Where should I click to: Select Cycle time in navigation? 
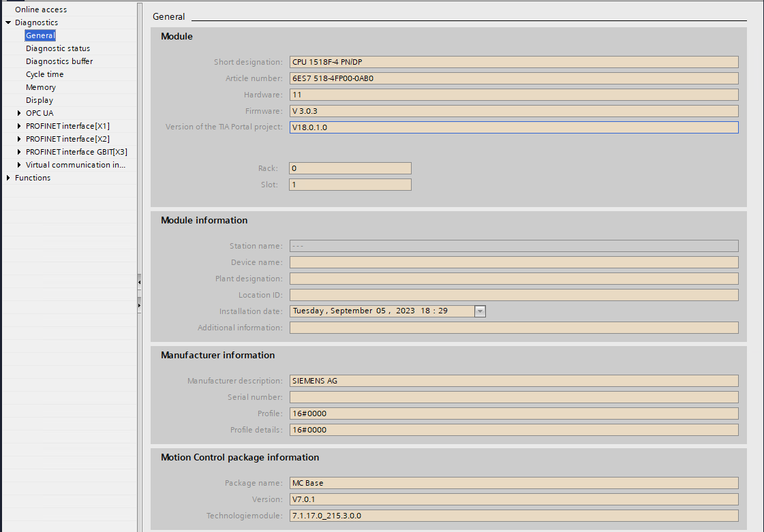[x=44, y=74]
